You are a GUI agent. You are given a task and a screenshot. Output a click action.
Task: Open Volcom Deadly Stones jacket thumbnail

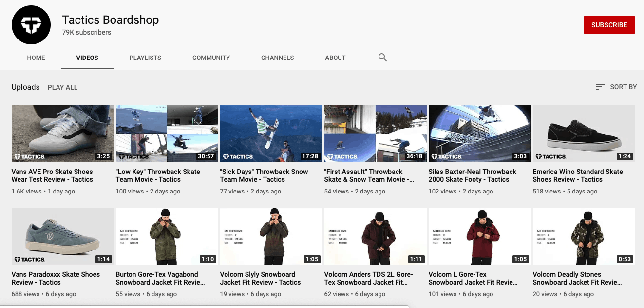[584, 236]
